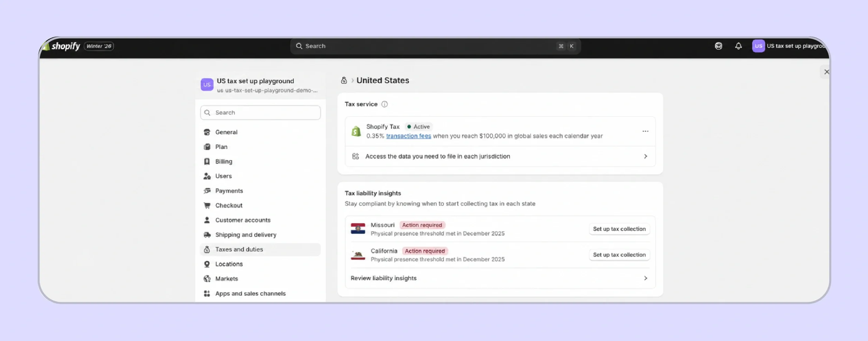Open Review liability insights
Viewport: 868px width, 341px height.
point(500,278)
